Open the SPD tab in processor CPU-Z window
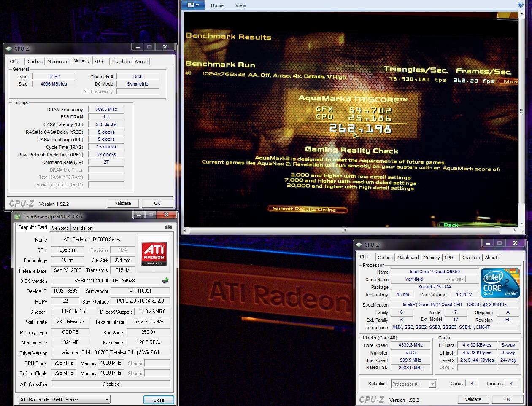This screenshot has width=532, height=406. coord(449,258)
